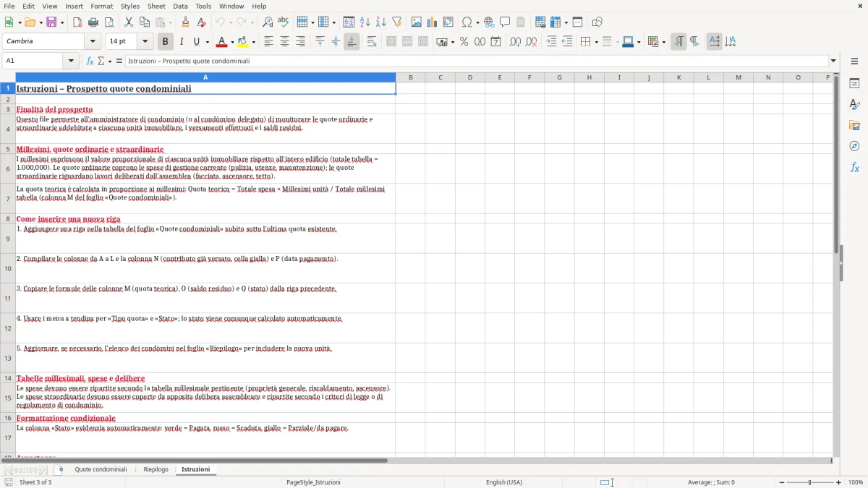Toggle Align Bottom
Screen dimensions: 868x488
click(352, 42)
